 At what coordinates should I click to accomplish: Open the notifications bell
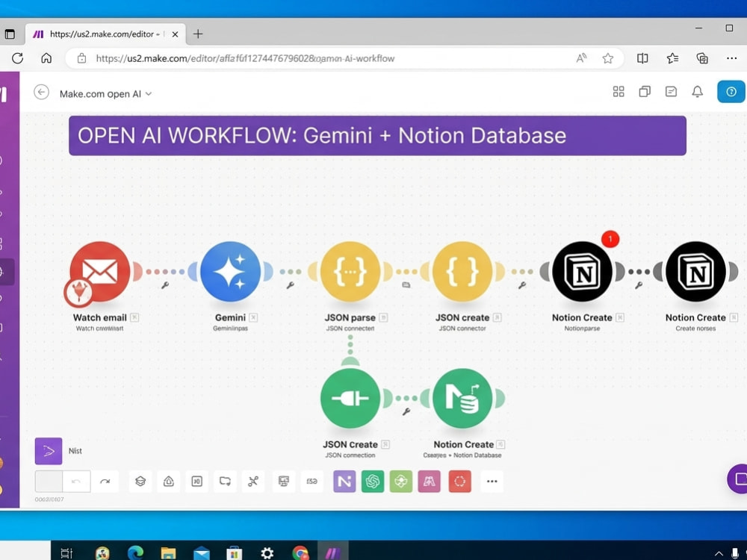[698, 91]
